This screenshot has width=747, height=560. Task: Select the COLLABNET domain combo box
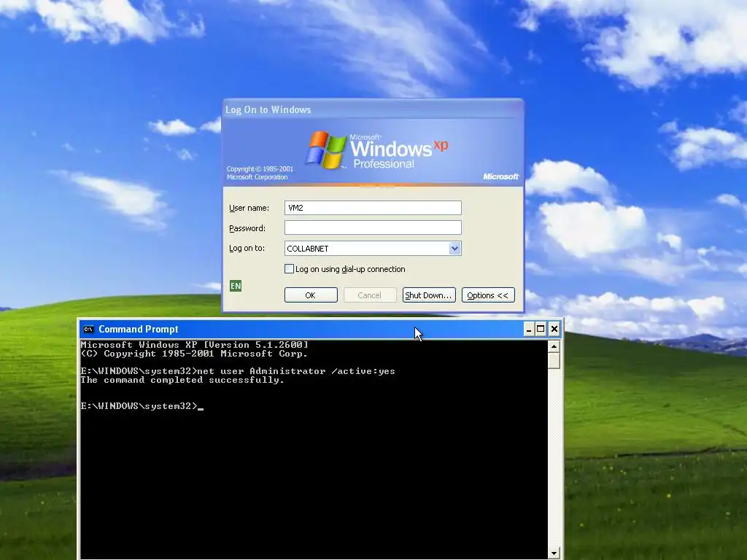[373, 248]
